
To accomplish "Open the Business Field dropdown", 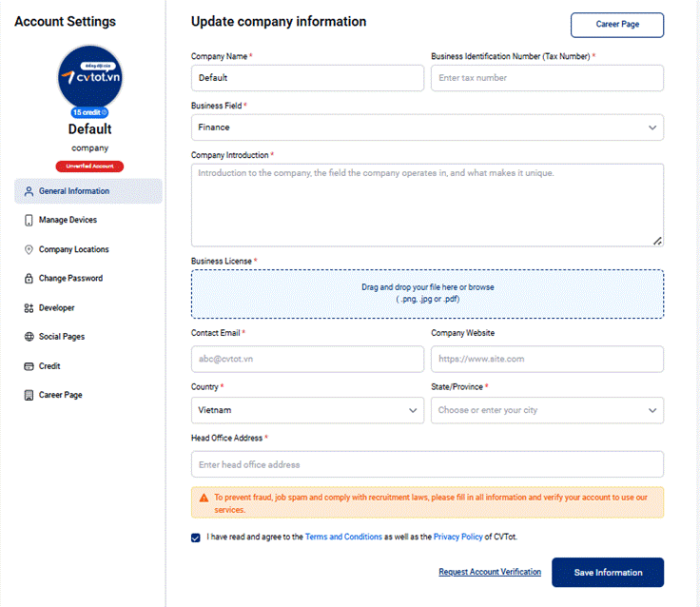I will pos(427,127).
